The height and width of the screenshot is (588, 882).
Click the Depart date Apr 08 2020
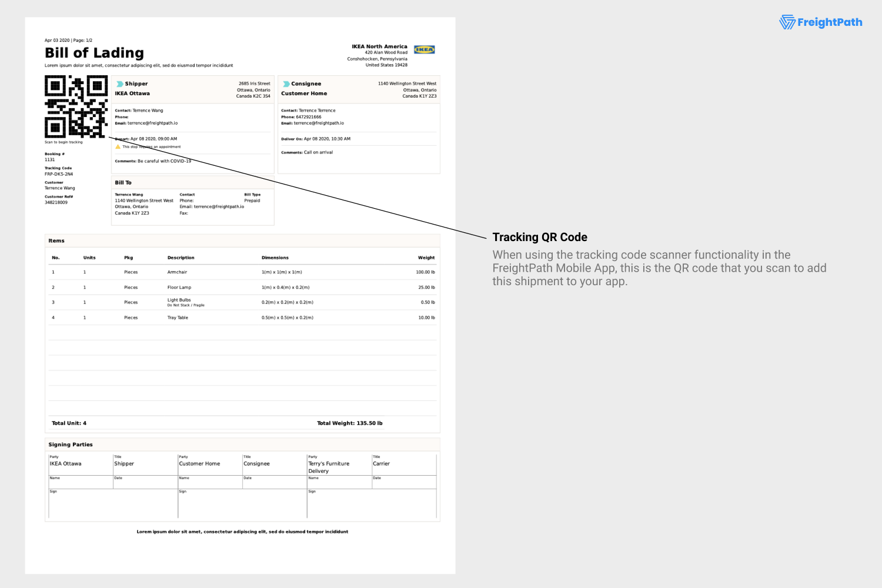coord(153,139)
